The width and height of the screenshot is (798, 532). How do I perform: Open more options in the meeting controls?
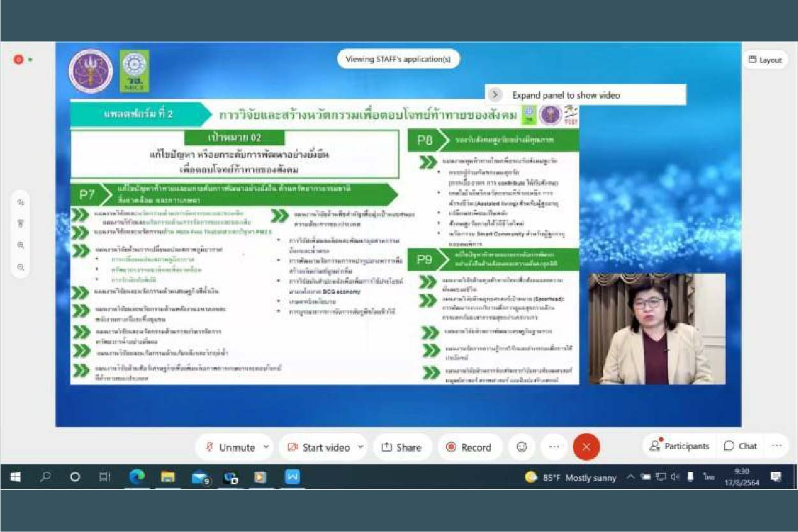point(554,447)
